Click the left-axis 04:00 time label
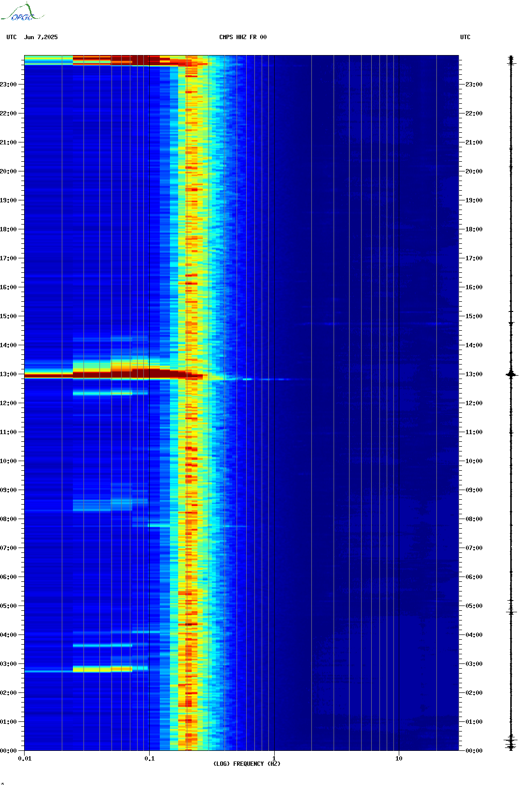This screenshot has width=532, height=789. pos(8,635)
